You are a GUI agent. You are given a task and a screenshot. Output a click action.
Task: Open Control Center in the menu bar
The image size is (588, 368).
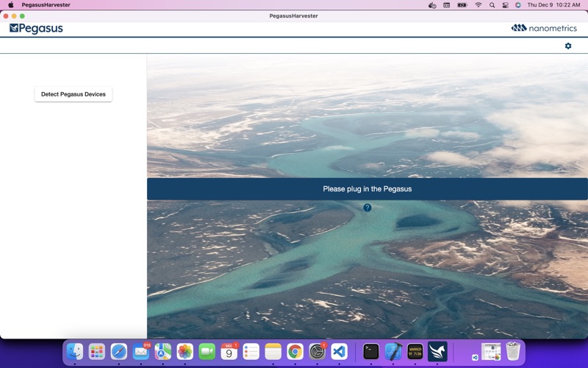pyautogui.click(x=505, y=5)
